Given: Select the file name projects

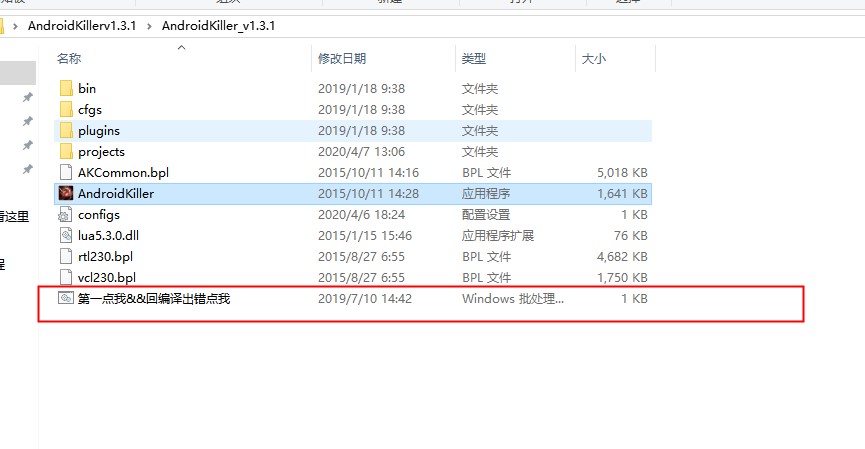Looking at the screenshot, I should [x=102, y=152].
